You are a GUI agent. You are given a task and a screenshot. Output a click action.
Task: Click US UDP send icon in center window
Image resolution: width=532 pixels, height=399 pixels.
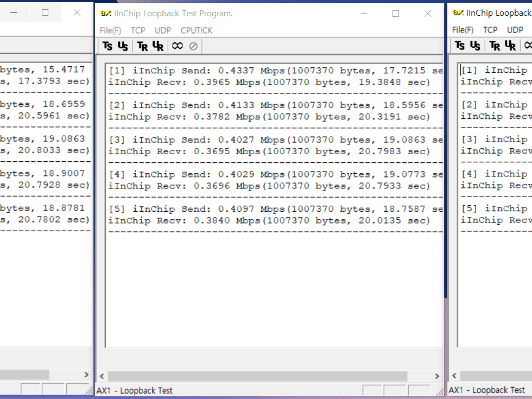tap(123, 46)
